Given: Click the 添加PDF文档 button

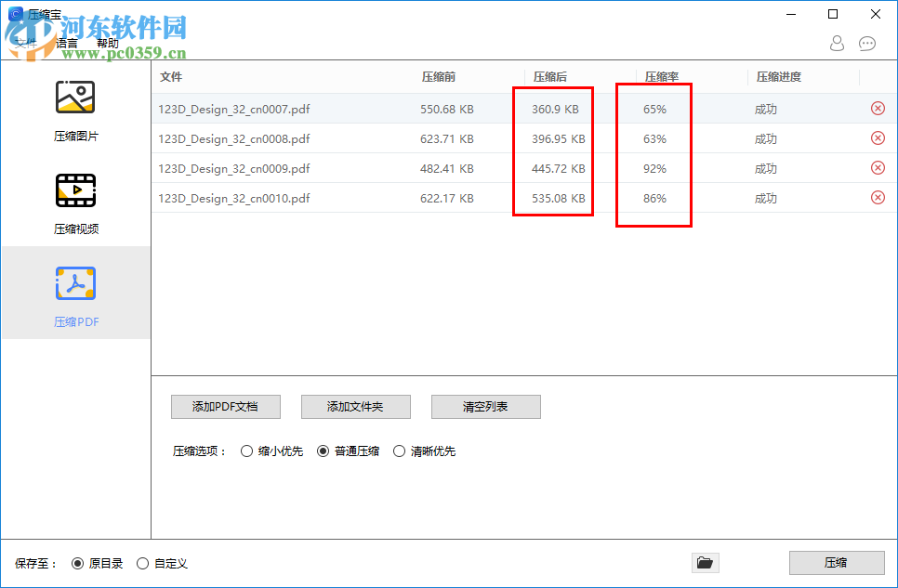Looking at the screenshot, I should point(225,407).
